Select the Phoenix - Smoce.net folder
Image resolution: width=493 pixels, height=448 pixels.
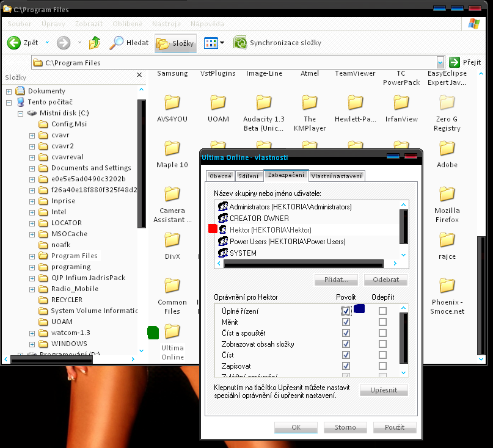pos(447,286)
